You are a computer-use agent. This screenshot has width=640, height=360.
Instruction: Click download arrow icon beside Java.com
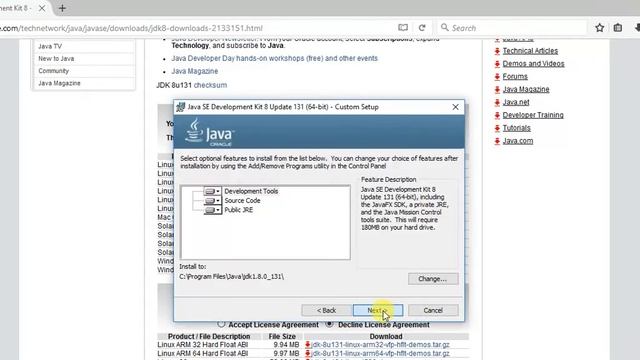coord(497,141)
